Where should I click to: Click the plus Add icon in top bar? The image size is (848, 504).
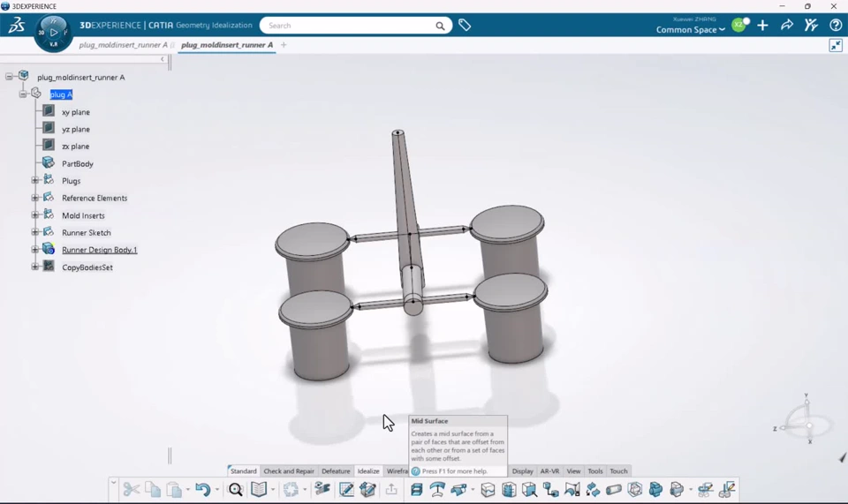762,25
